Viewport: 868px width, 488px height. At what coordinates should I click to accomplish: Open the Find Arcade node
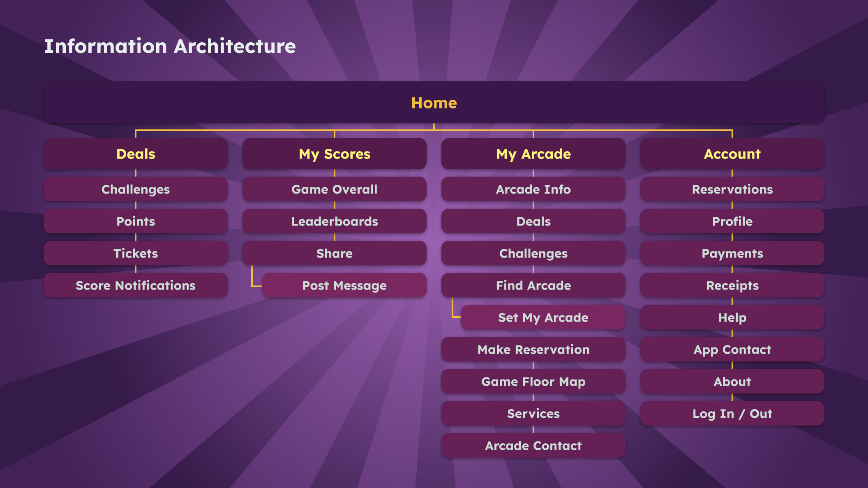click(x=532, y=285)
